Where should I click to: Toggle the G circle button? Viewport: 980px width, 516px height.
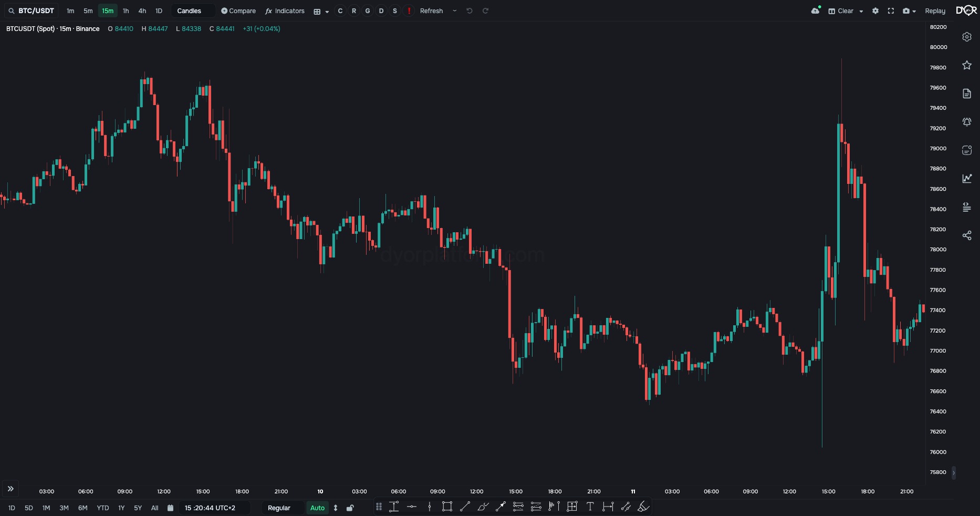[x=368, y=11]
